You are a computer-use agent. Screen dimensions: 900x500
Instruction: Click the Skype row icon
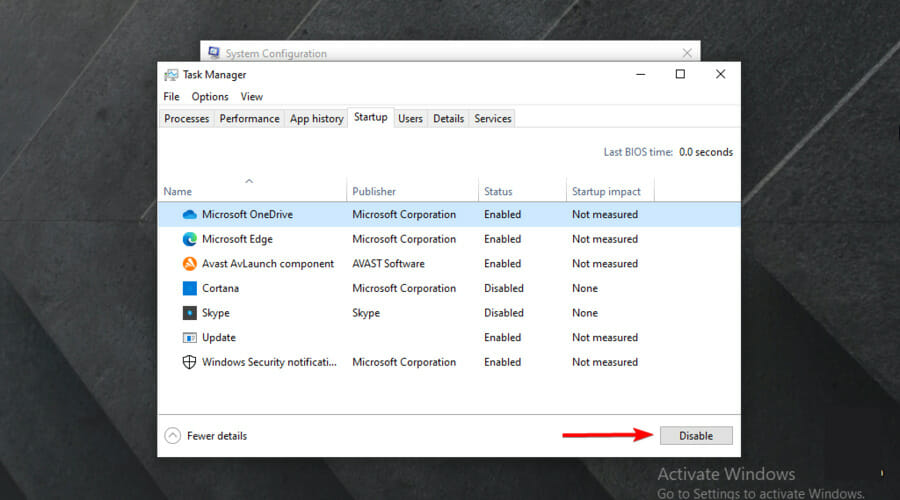pyautogui.click(x=189, y=313)
